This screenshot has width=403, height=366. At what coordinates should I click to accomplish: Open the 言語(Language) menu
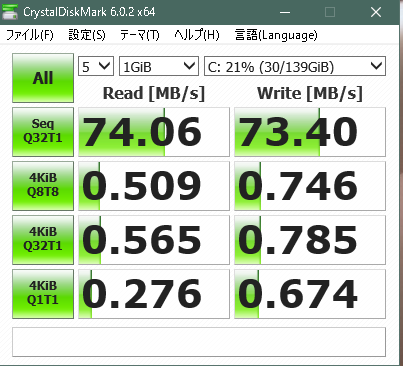[276, 35]
